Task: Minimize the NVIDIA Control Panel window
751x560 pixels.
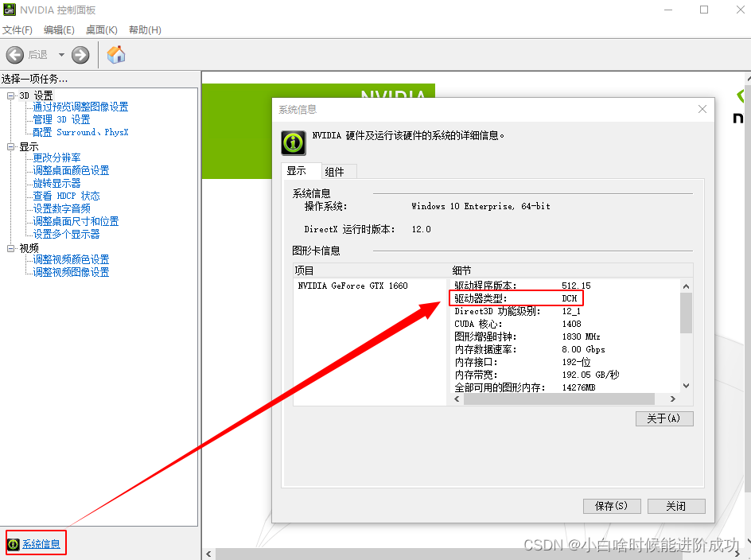Action: coord(668,10)
